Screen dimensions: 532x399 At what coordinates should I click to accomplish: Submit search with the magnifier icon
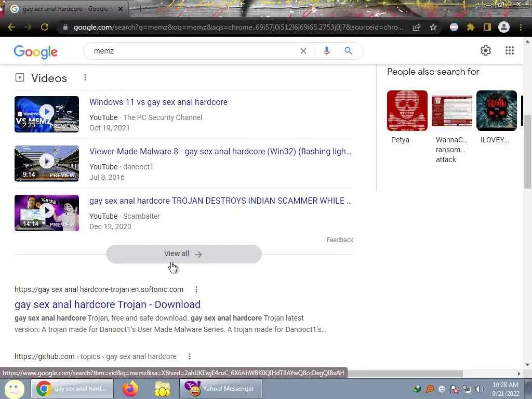pyautogui.click(x=348, y=51)
